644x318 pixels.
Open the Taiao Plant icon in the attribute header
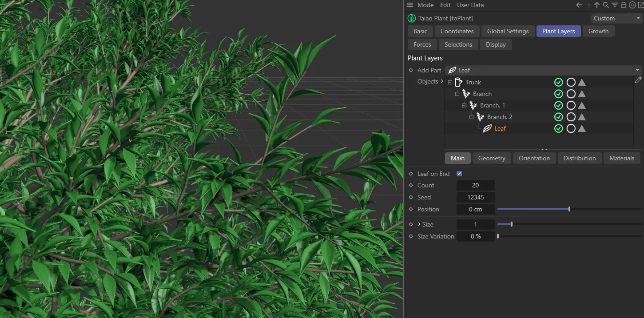(x=411, y=18)
